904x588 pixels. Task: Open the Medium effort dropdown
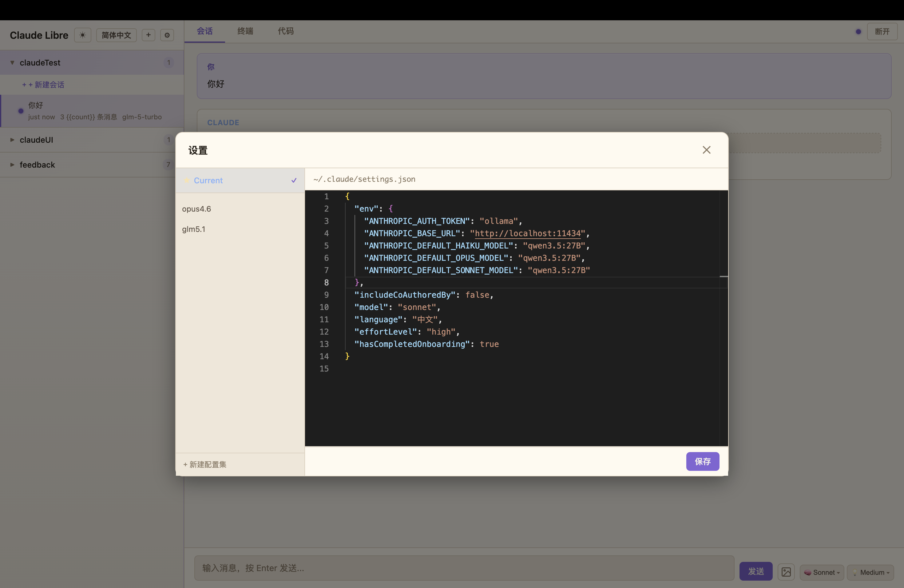(870, 572)
